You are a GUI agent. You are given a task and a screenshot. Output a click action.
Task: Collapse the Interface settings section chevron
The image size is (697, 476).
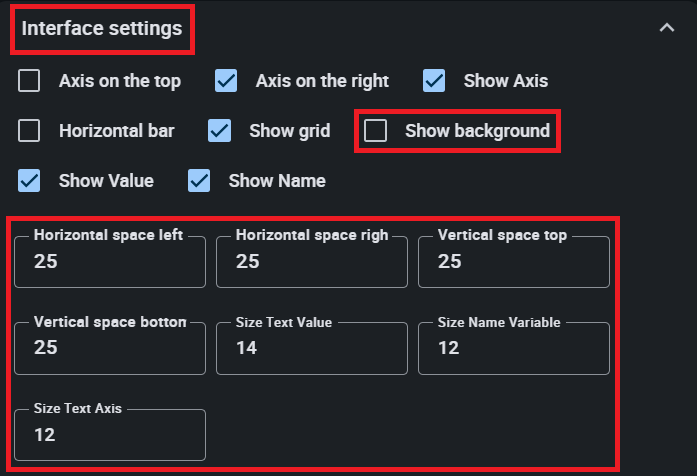pos(667,29)
